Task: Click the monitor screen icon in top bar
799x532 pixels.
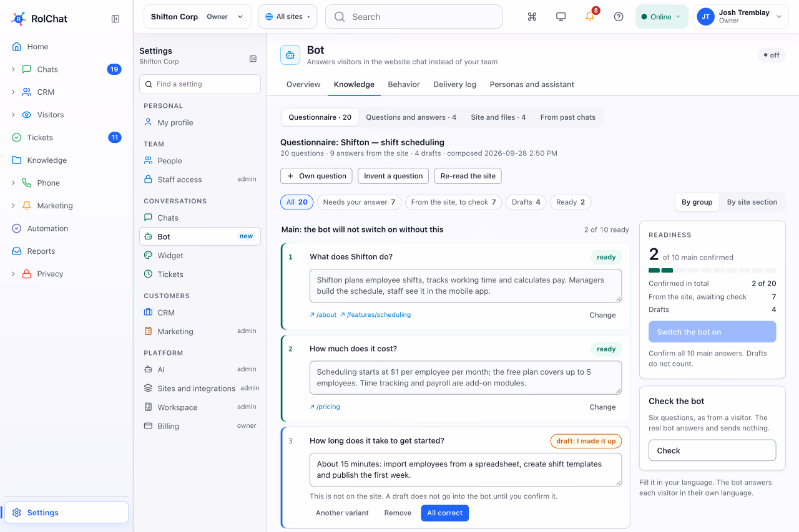Action: 561,17
